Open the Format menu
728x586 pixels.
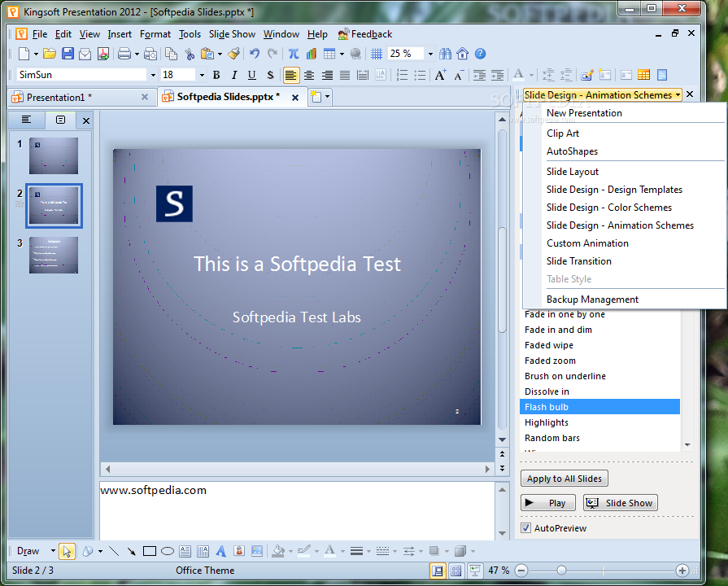155,34
